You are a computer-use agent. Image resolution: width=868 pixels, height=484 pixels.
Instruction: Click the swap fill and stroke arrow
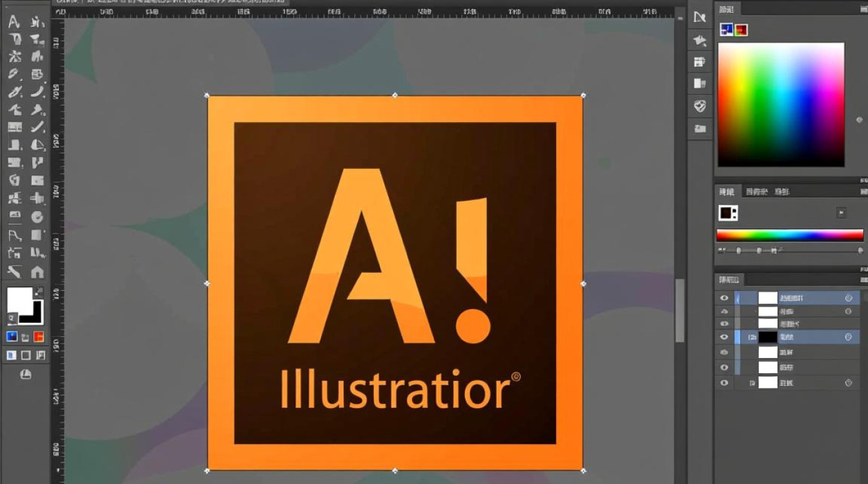click(39, 292)
